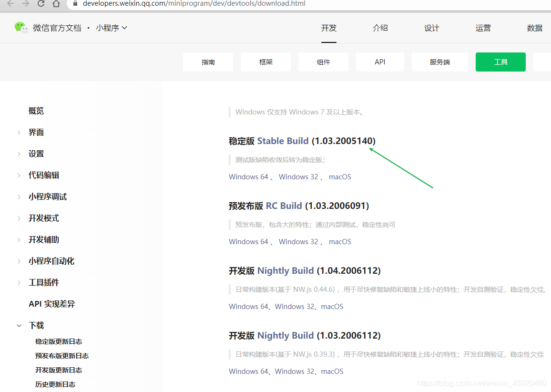Viewport: 551px width, 392px height.
Task: Collapse the 下载 sidebar chevron
Action: click(19, 326)
